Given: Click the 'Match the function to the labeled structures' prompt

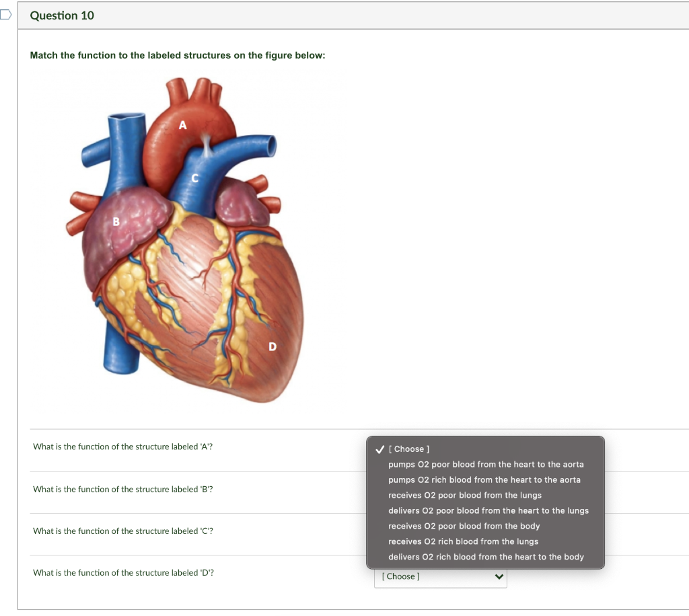Looking at the screenshot, I should (x=178, y=55).
